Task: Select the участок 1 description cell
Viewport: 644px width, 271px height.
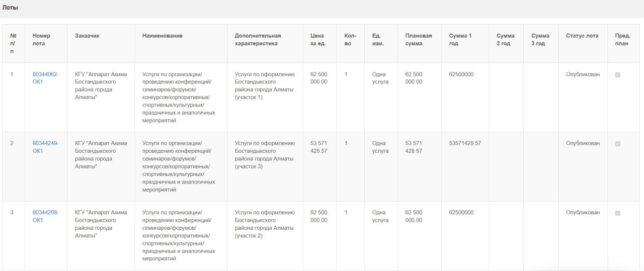Action: coord(265,85)
